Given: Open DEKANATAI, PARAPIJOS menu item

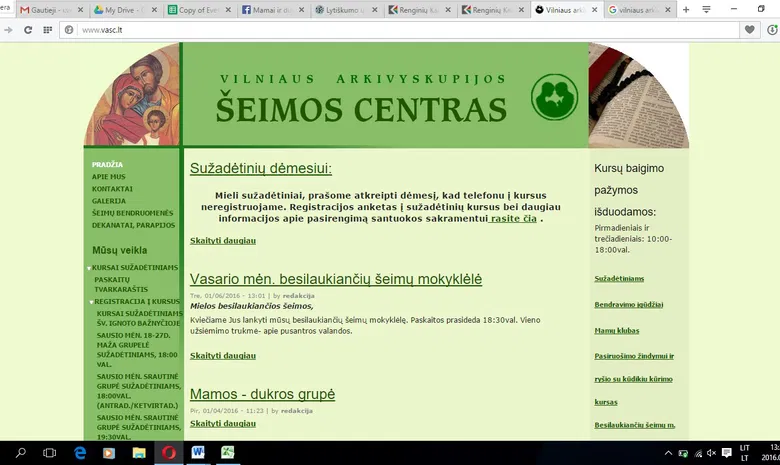Looking at the screenshot, I should point(133,225).
